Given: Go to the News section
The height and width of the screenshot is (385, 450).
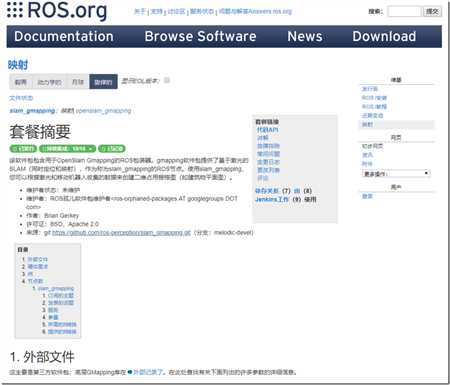Looking at the screenshot, I should click(x=305, y=36).
